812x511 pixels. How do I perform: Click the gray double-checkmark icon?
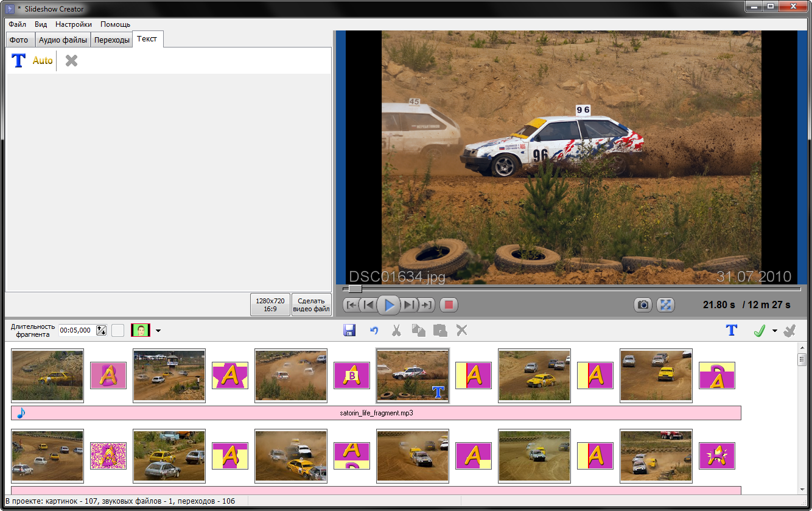789,331
